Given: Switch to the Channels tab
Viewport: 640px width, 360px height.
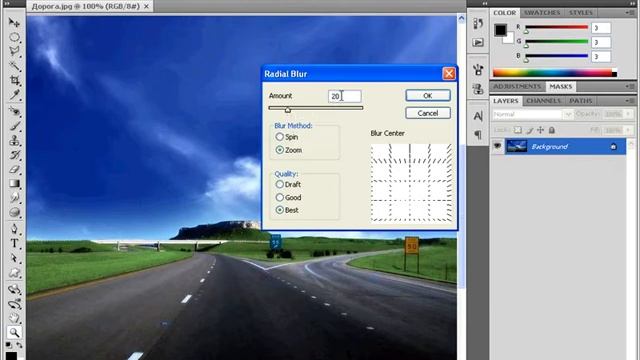Looking at the screenshot, I should tap(543, 101).
